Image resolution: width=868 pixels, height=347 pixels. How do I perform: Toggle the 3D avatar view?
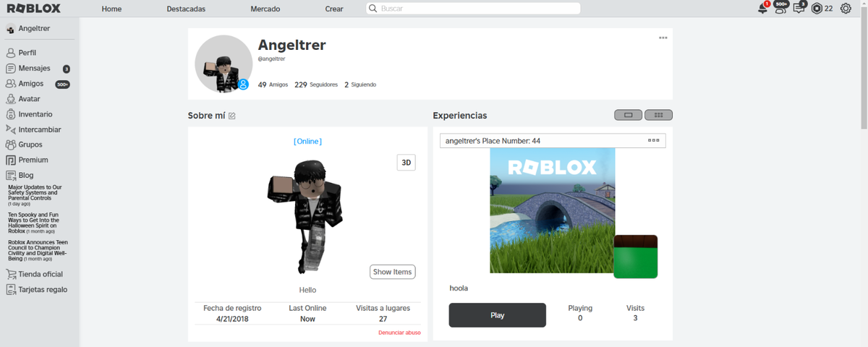coord(407,163)
